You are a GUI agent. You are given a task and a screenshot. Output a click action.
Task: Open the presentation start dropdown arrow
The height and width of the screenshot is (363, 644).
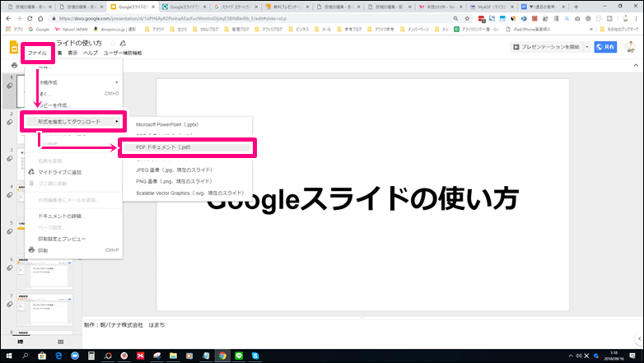click(587, 47)
